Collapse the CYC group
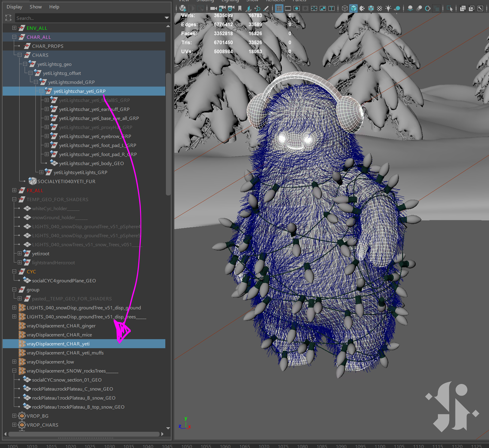This screenshot has width=489, height=448. 14,272
